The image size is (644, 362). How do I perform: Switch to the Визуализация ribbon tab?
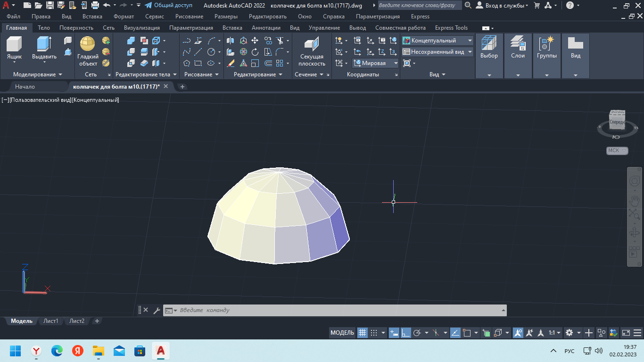pyautogui.click(x=141, y=28)
